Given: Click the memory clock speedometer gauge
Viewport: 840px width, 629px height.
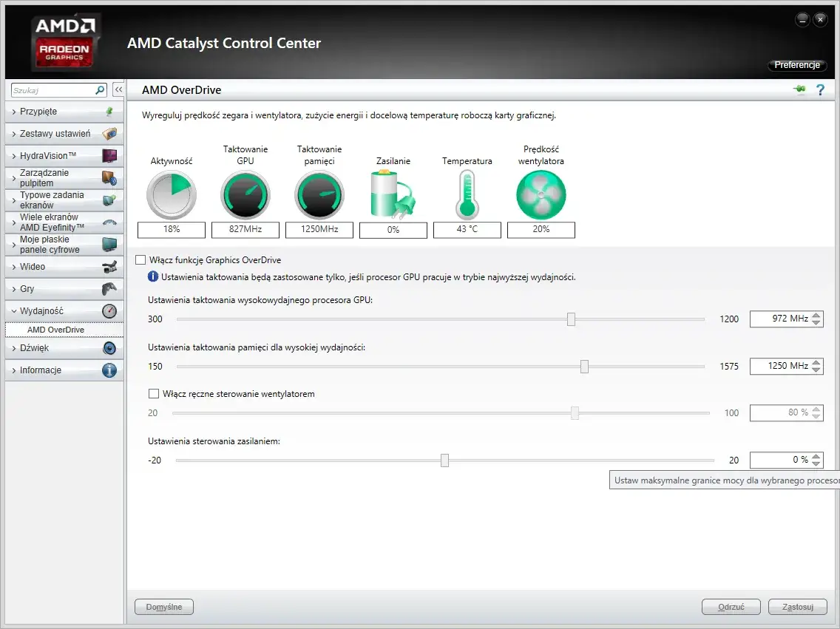Looking at the screenshot, I should [319, 195].
